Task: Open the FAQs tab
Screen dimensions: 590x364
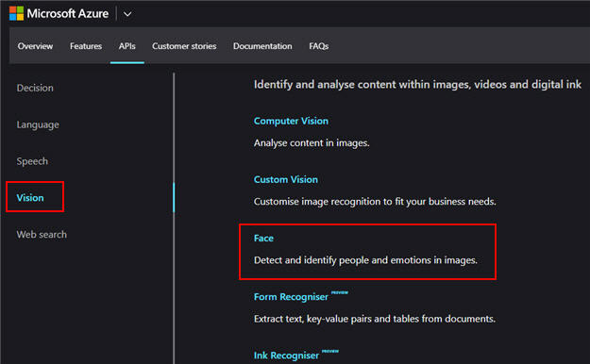Action: tap(319, 46)
